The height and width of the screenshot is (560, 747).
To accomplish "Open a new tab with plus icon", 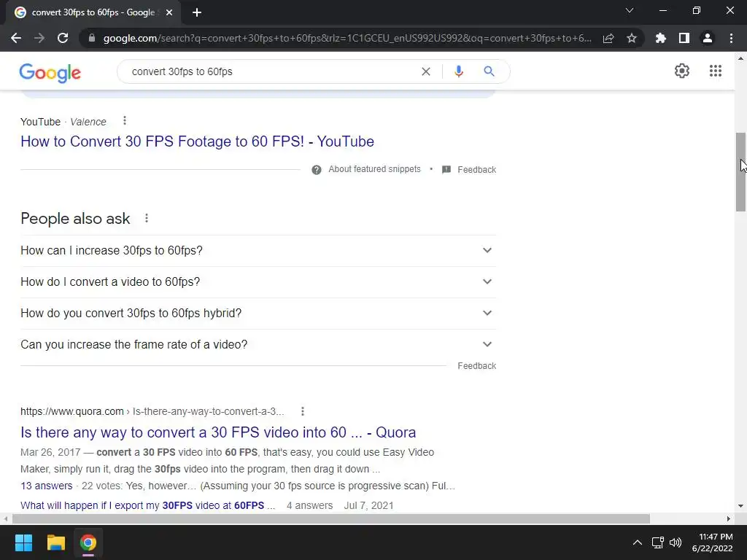I will [x=197, y=12].
